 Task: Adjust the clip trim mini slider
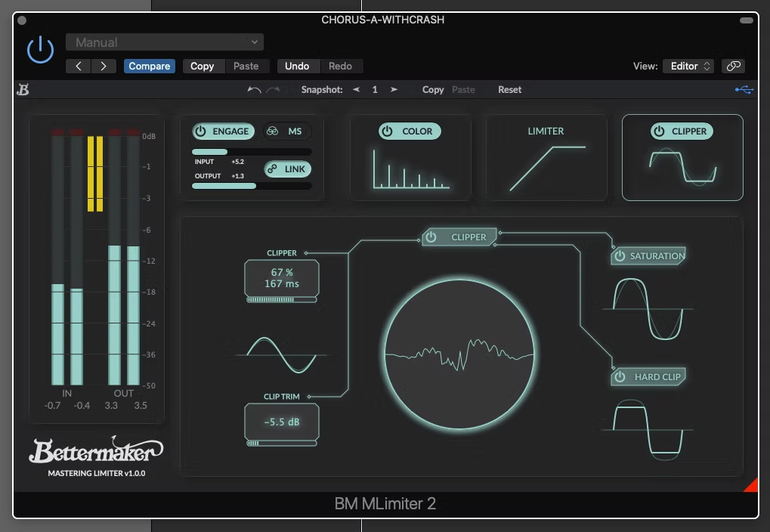(x=281, y=443)
